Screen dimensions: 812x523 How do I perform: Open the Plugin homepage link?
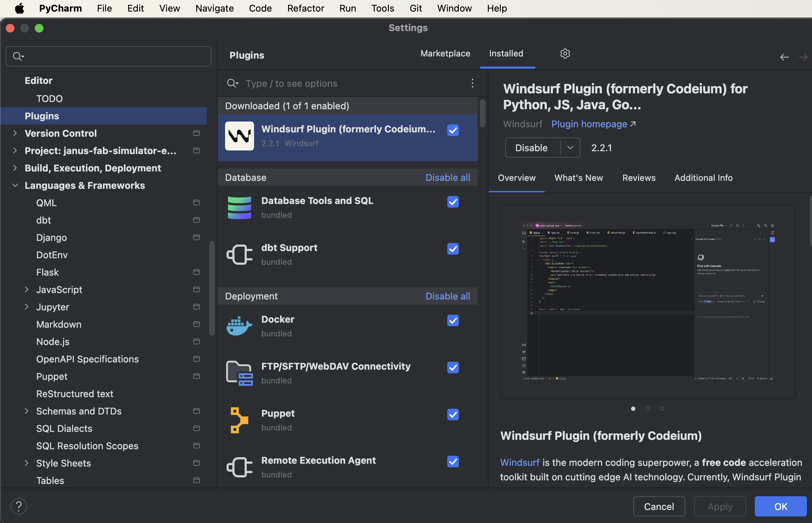coord(593,124)
